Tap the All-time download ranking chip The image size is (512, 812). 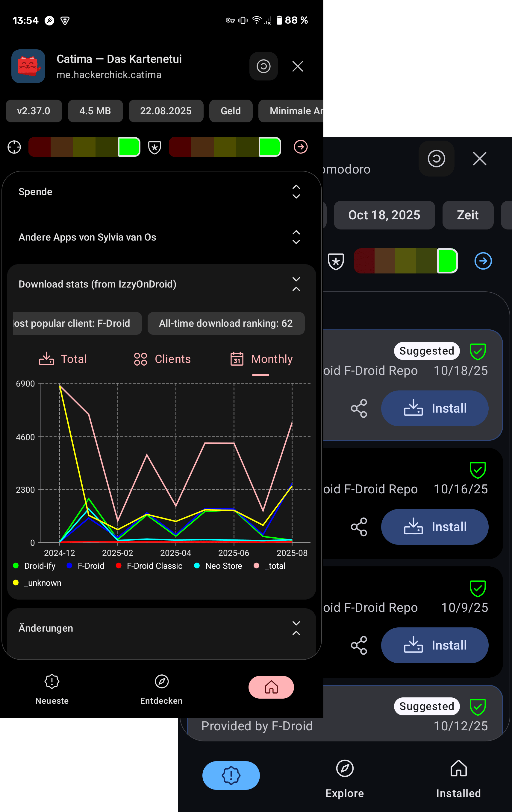coord(226,323)
